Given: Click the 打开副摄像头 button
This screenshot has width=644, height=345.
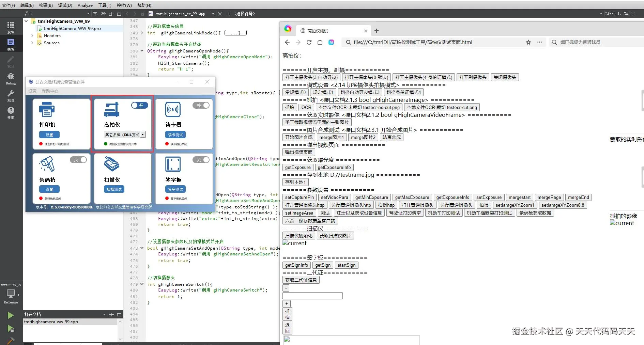Looking at the screenshot, I should coord(473,77).
